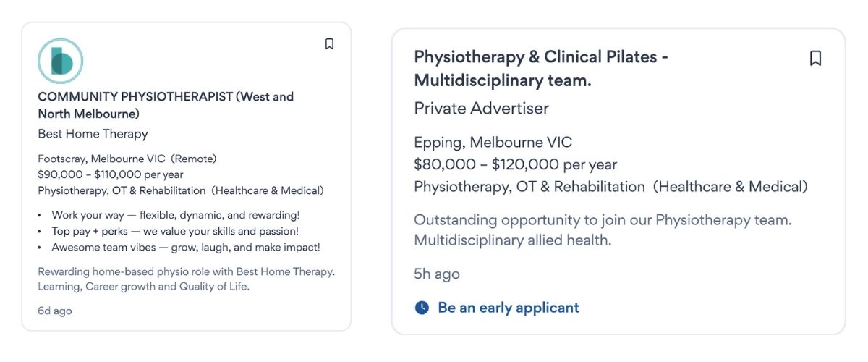Click $90,000 – $110,000 per year salary
Viewport: 868px width, 362px height.
tap(111, 174)
